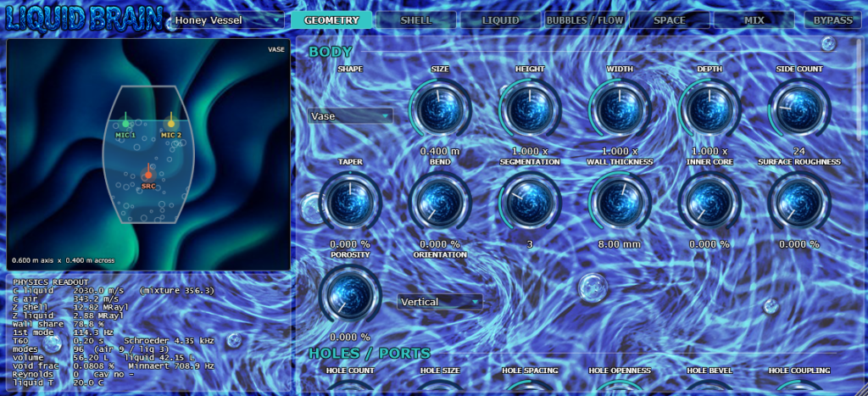Click the POROSITY knob
This screenshot has width=868, height=396.
coord(350,295)
